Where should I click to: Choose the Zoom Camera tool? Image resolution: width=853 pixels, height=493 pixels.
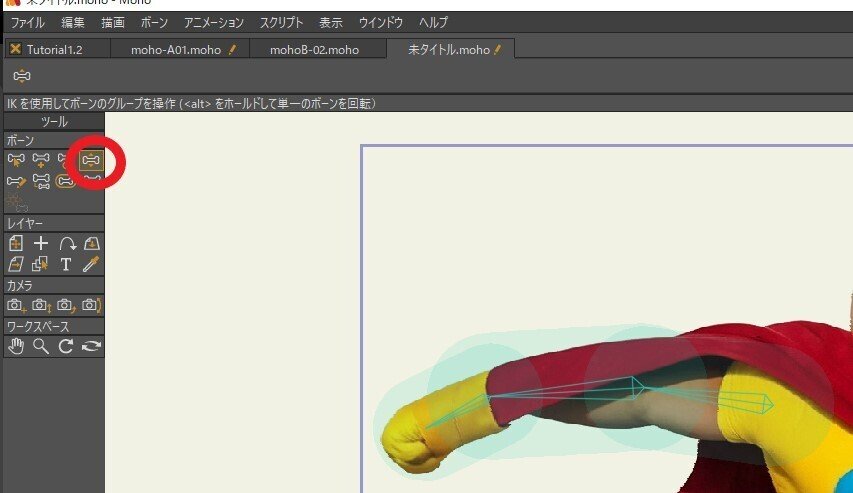pyautogui.click(x=41, y=306)
